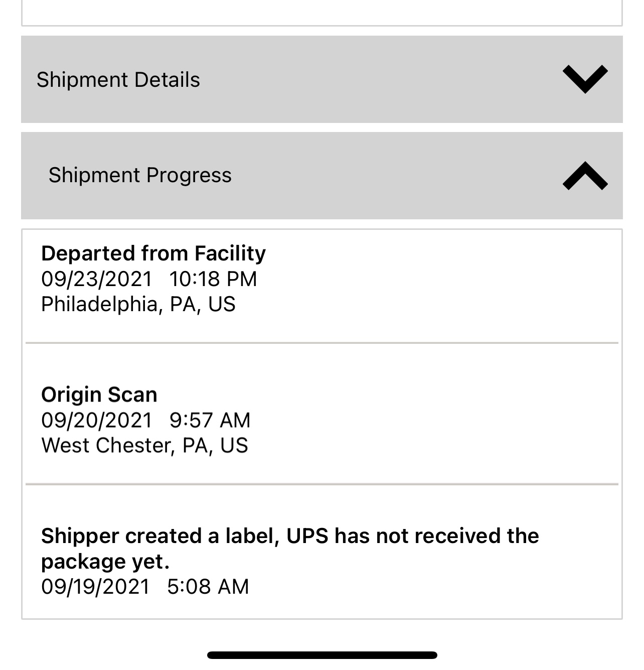Tap the 09/19/2021 date
Viewport: 644px width, 670px height.
(x=95, y=587)
